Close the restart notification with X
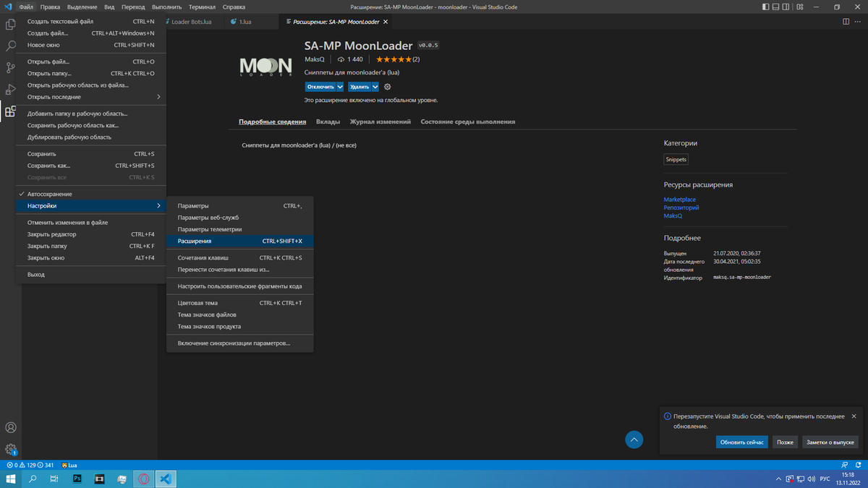This screenshot has width=868, height=488. click(x=854, y=416)
